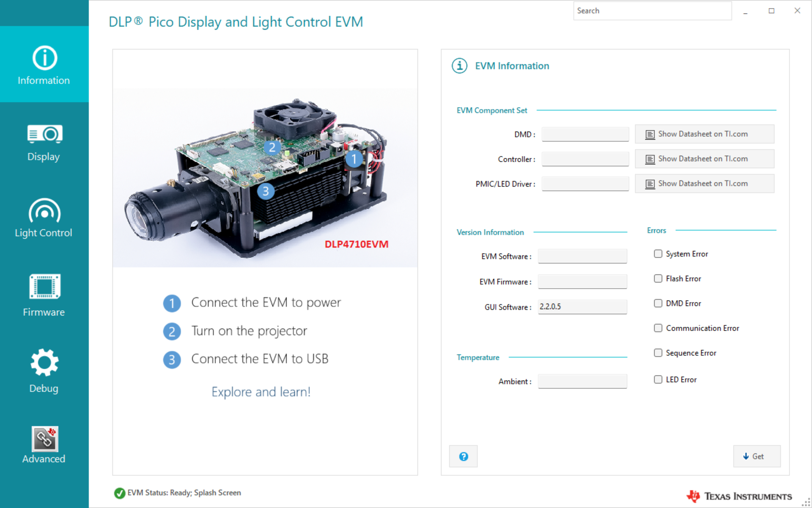Click the 'Connect the EVM to power' step text
This screenshot has width=812, height=508.
click(x=266, y=302)
